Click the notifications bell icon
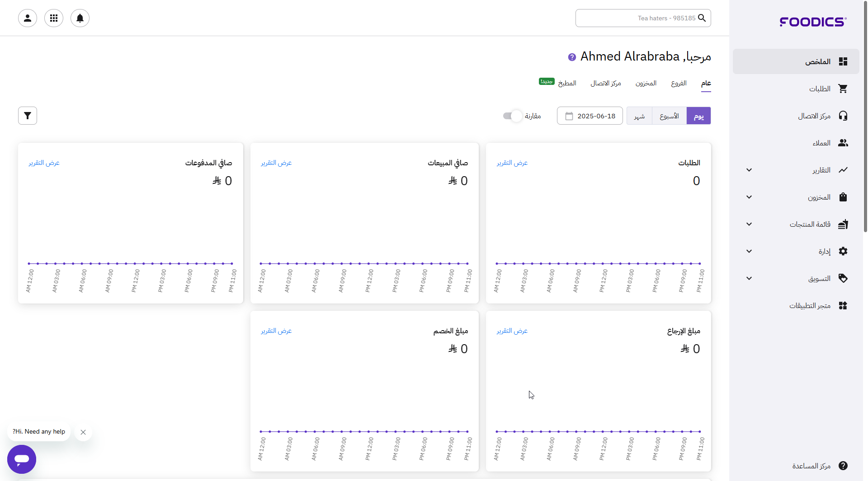This screenshot has height=481, width=868. [80, 18]
